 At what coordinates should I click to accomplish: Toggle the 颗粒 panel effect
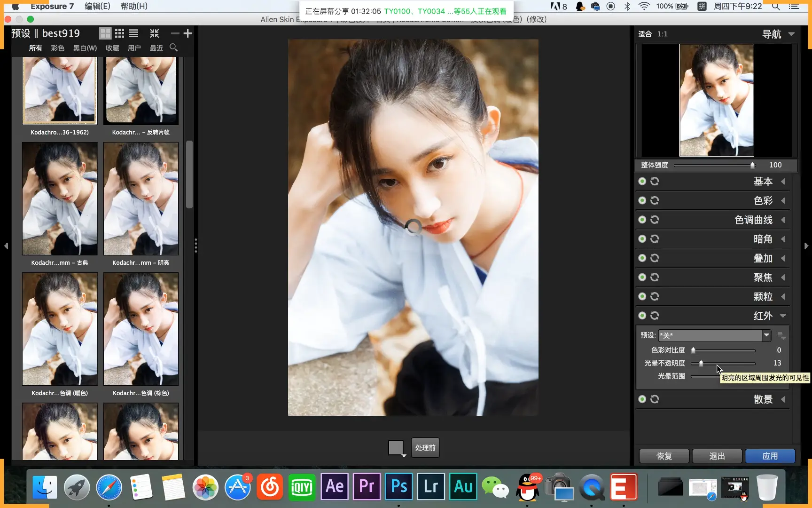642,296
